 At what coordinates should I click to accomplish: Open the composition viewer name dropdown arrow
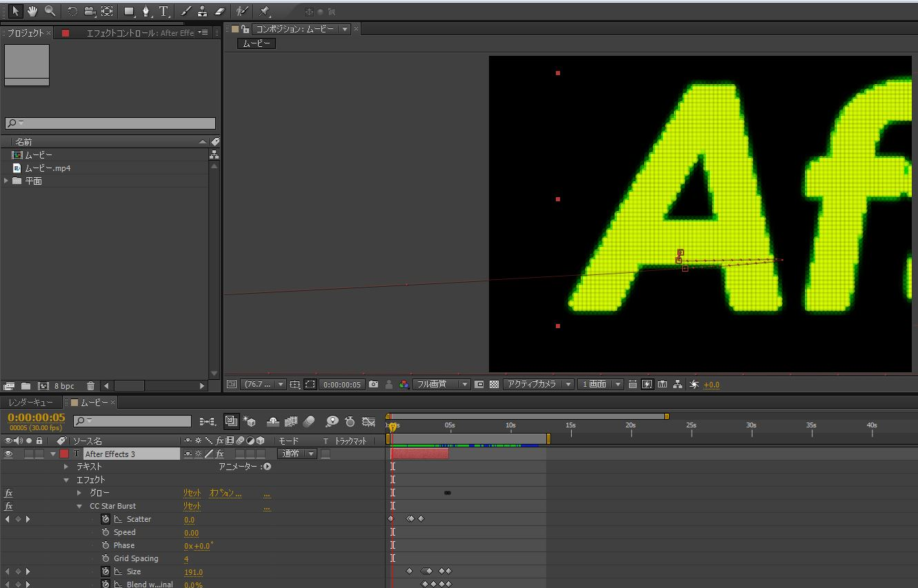[345, 29]
